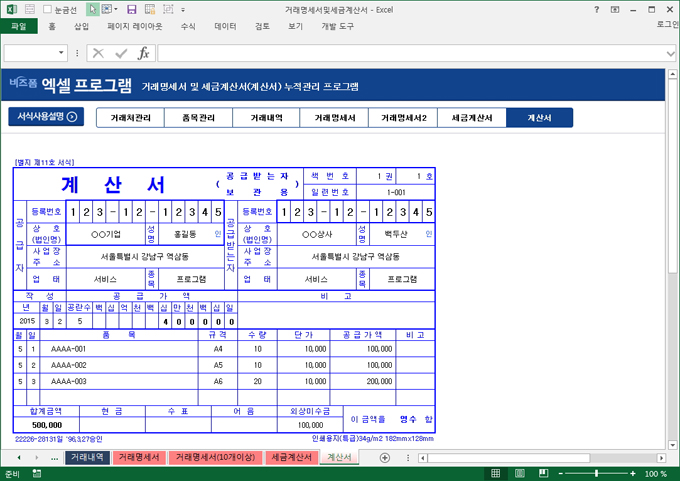Click the vertical scrollbar up arrow

tap(673, 74)
